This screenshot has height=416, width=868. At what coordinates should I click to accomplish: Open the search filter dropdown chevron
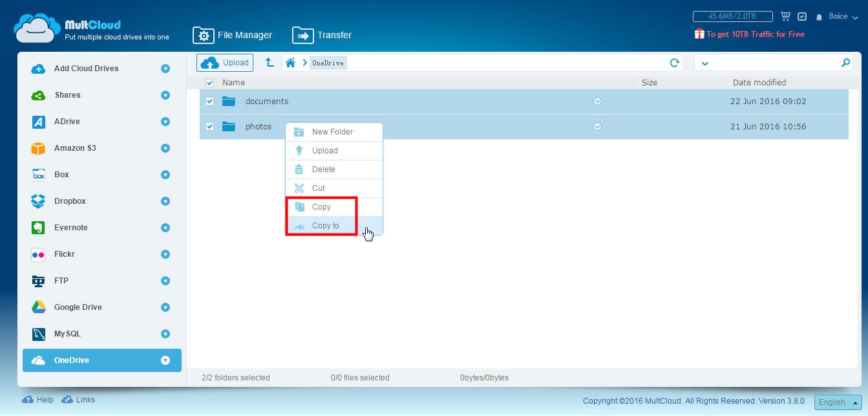[x=704, y=63]
